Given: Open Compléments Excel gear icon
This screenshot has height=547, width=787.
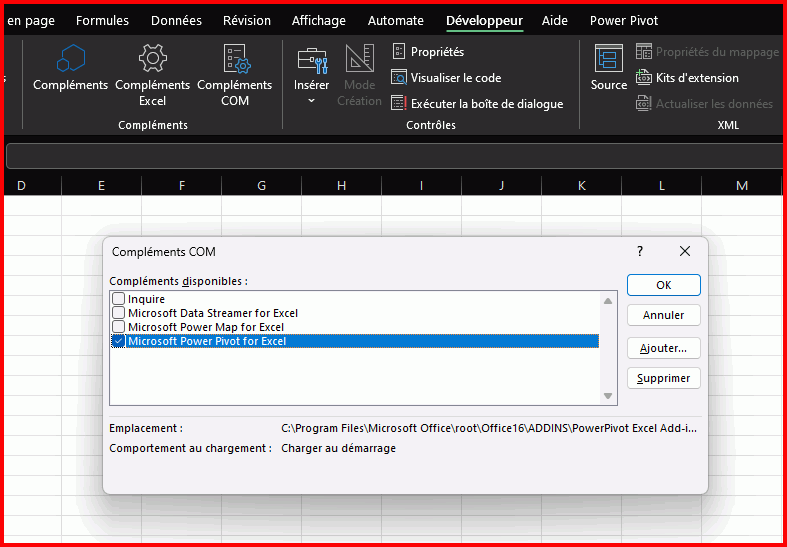Looking at the screenshot, I should (x=152, y=59).
